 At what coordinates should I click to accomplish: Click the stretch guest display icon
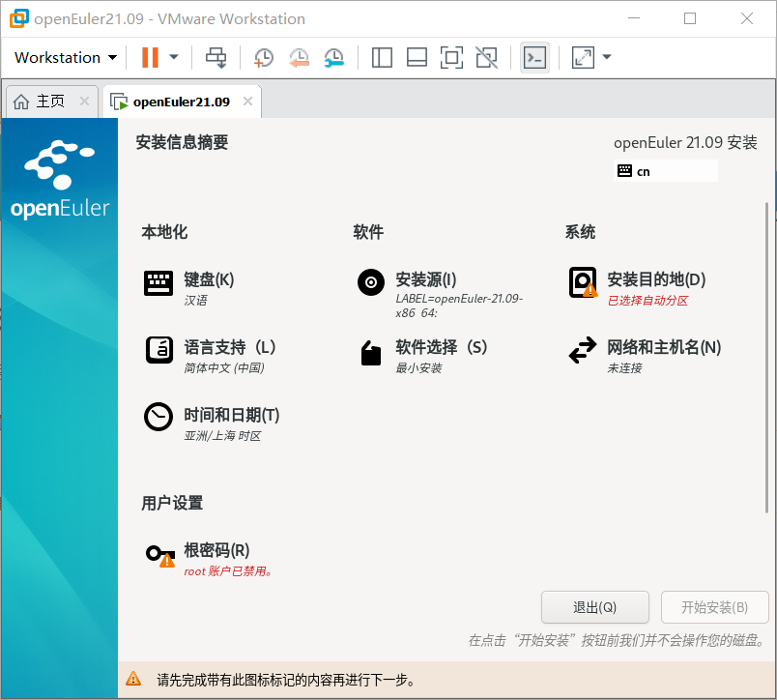(x=583, y=57)
